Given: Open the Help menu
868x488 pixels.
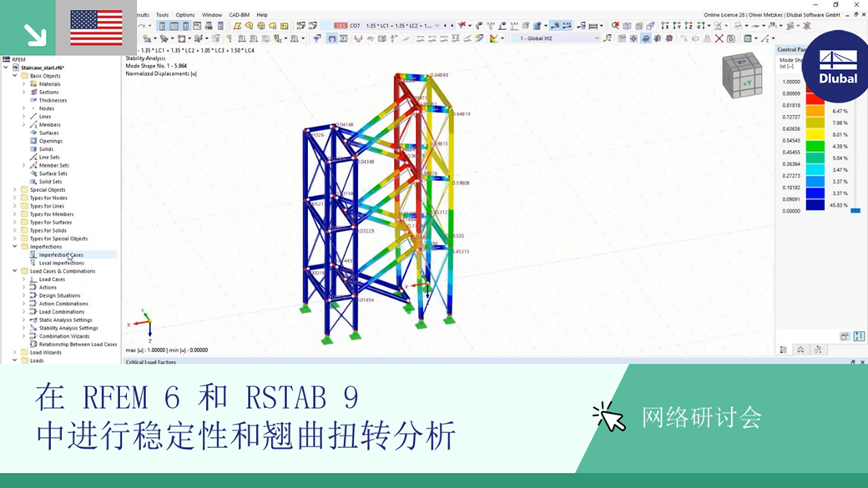Looking at the screenshot, I should click(x=262, y=15).
